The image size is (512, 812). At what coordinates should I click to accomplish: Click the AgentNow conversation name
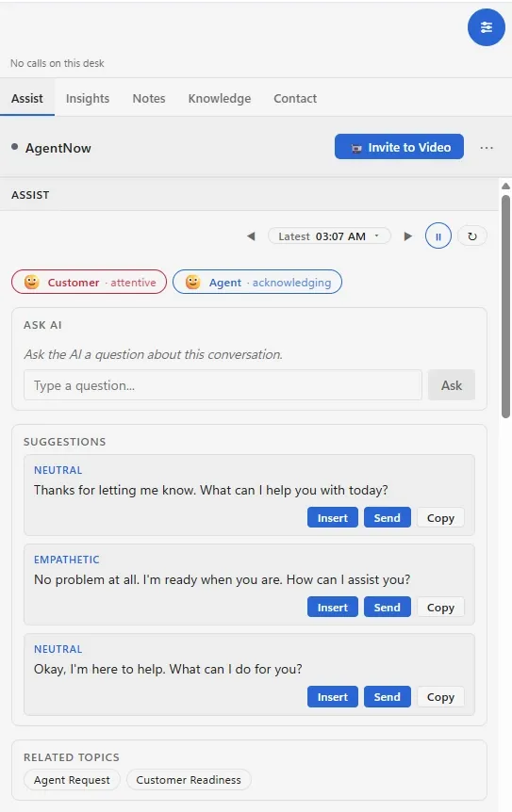pos(58,148)
